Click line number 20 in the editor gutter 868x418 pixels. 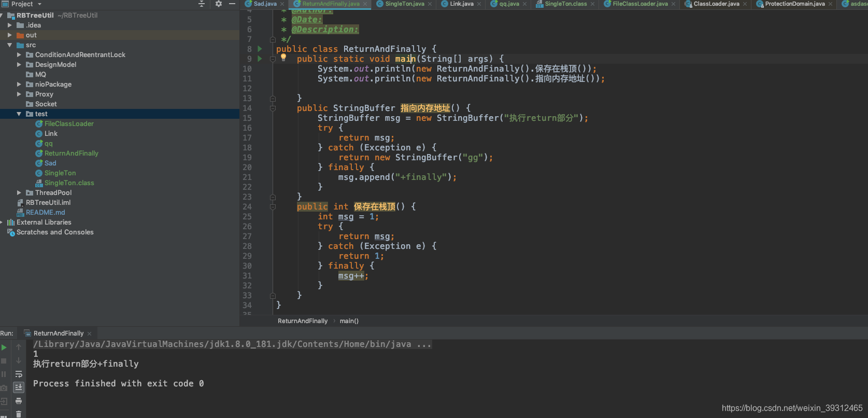click(x=247, y=168)
